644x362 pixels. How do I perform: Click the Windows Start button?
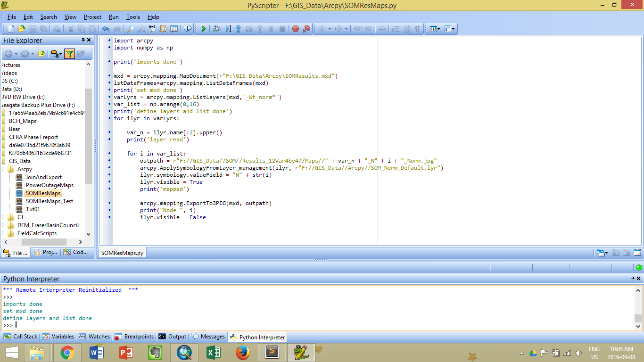point(11,353)
